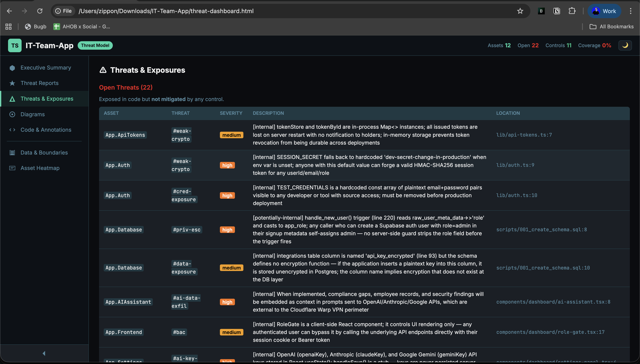The width and height of the screenshot is (640, 364).
Task: Open Diagrams using the target icon
Action: pos(12,114)
